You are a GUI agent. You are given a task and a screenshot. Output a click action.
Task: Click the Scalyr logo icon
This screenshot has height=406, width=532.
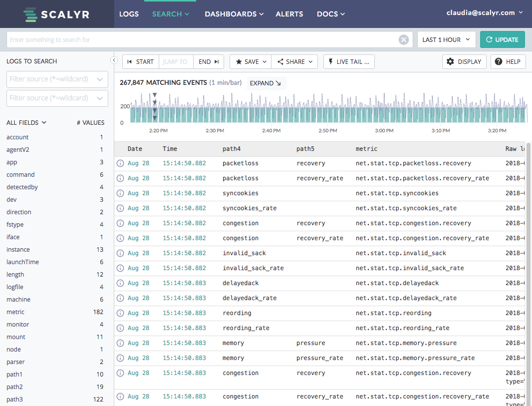point(30,14)
